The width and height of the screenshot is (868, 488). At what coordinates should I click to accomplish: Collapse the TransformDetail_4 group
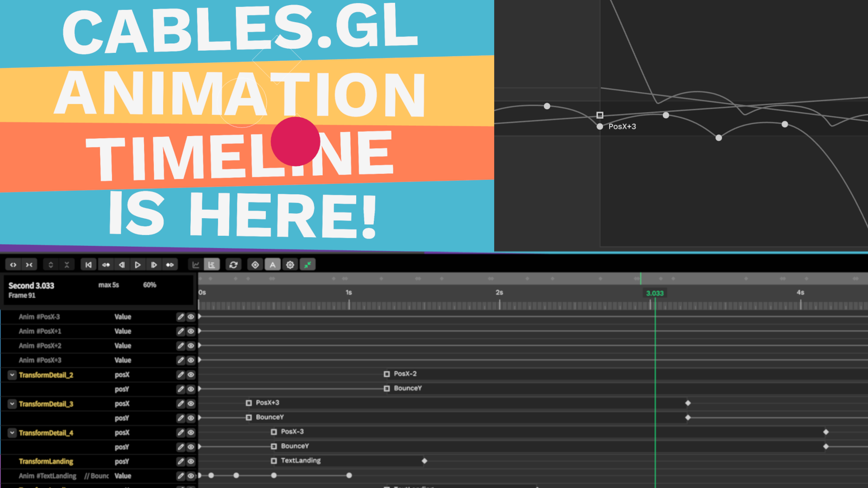coord(11,432)
